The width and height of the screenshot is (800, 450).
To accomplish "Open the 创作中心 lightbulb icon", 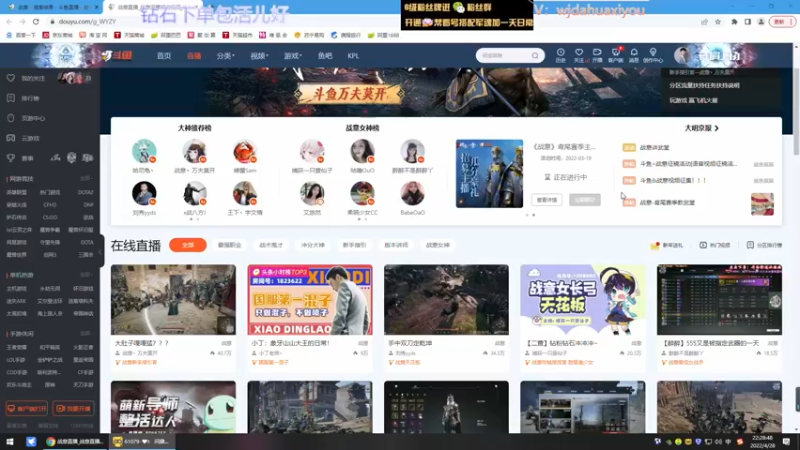I will point(653,55).
